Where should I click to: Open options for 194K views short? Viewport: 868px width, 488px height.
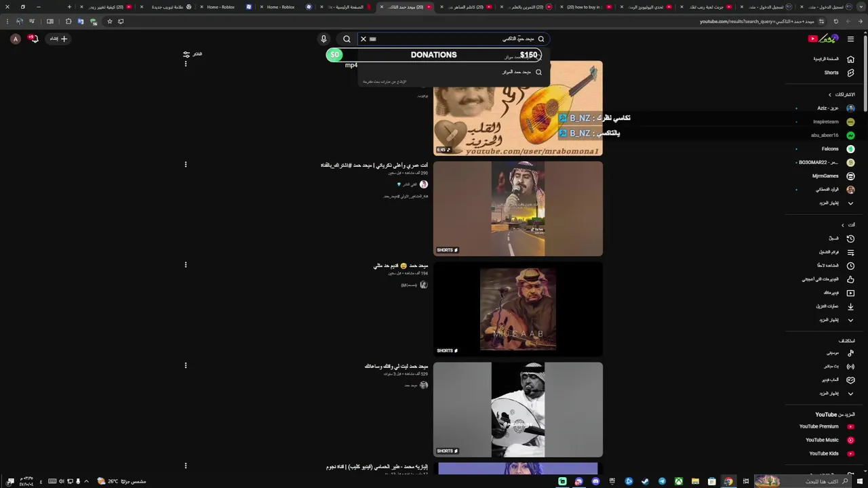point(185,264)
